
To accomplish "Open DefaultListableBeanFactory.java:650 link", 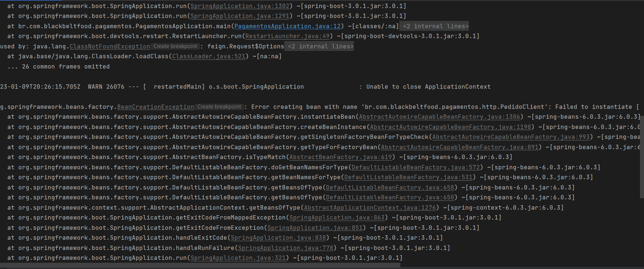I will 390,198.
